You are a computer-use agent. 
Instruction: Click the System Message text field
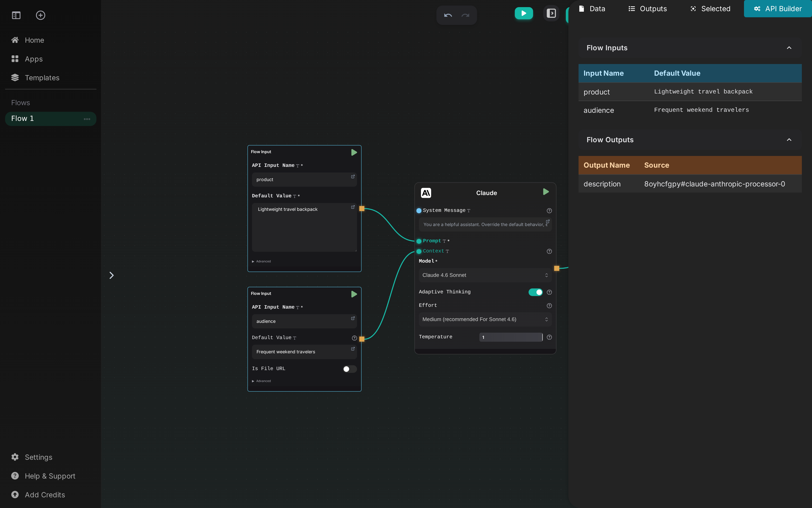[485, 225]
